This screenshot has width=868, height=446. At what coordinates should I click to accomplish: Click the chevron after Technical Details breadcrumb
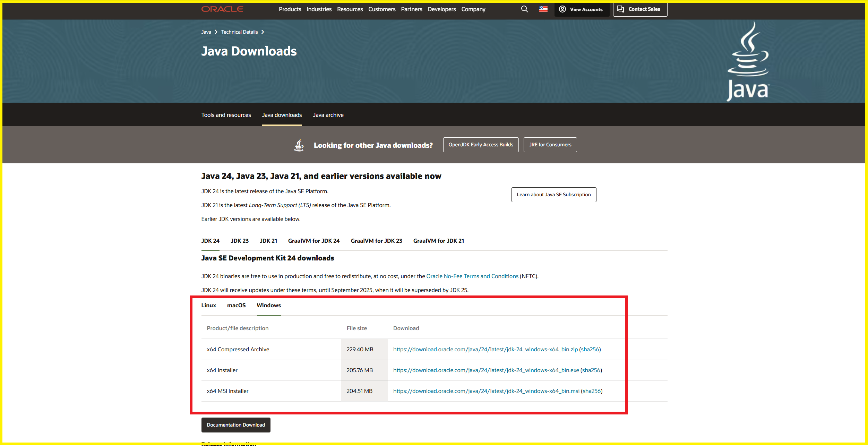click(x=263, y=32)
